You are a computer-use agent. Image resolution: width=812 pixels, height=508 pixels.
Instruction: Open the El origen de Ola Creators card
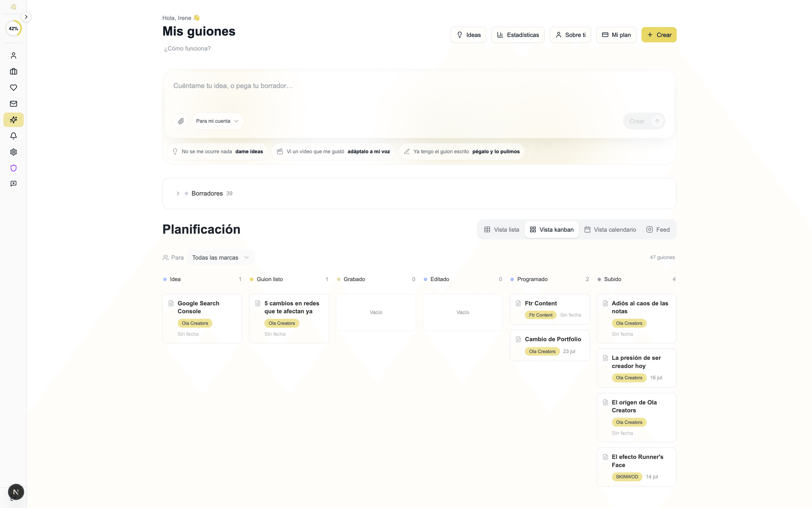click(x=636, y=418)
